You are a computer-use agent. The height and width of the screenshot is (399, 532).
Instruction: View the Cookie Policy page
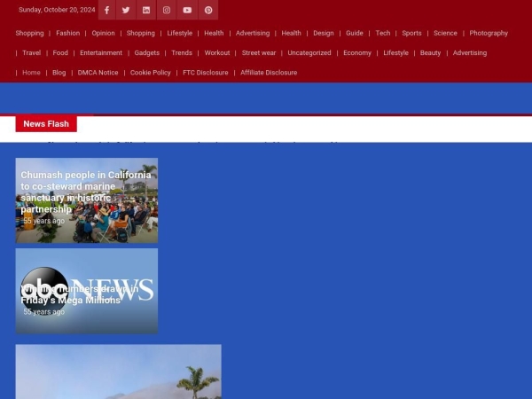click(151, 73)
